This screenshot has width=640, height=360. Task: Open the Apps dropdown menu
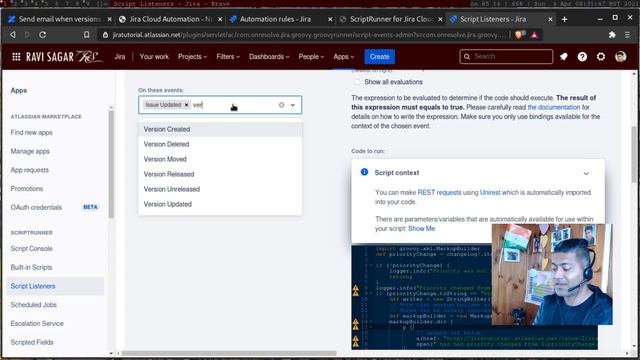coord(344,57)
